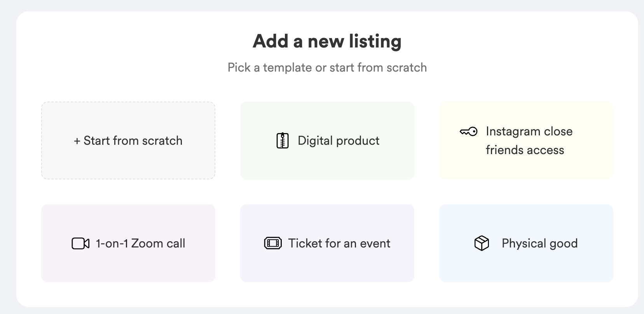Click the plus sign before Start from scratch

(x=77, y=141)
